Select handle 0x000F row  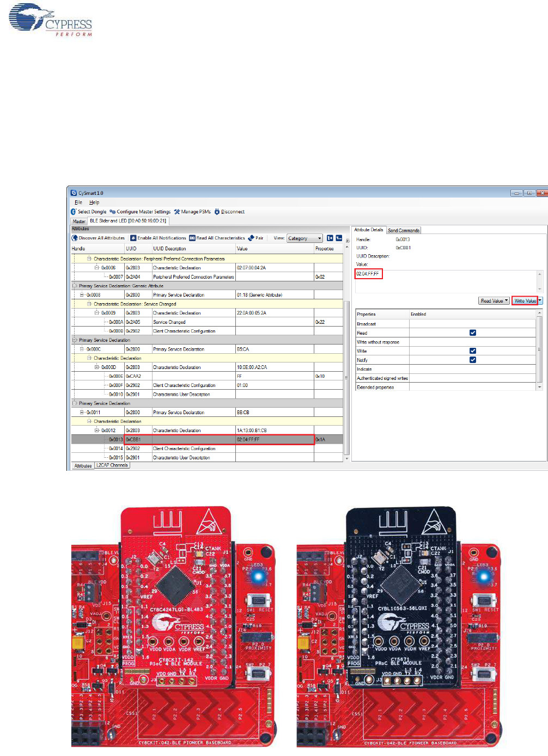tap(207, 385)
